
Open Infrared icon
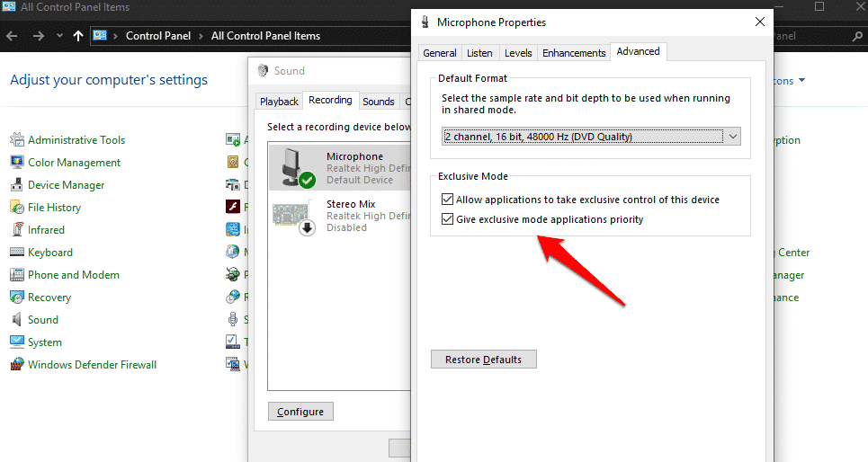pyautogui.click(x=17, y=229)
